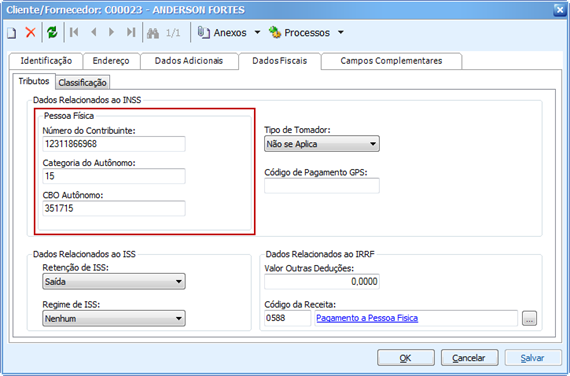Go to the first record
570x376 pixels.
tap(74, 32)
